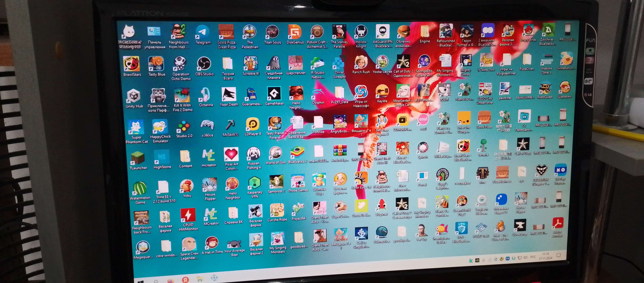Viewport: 644px width, 283px height.
Task: Open the notification center icon
Action: (558, 255)
